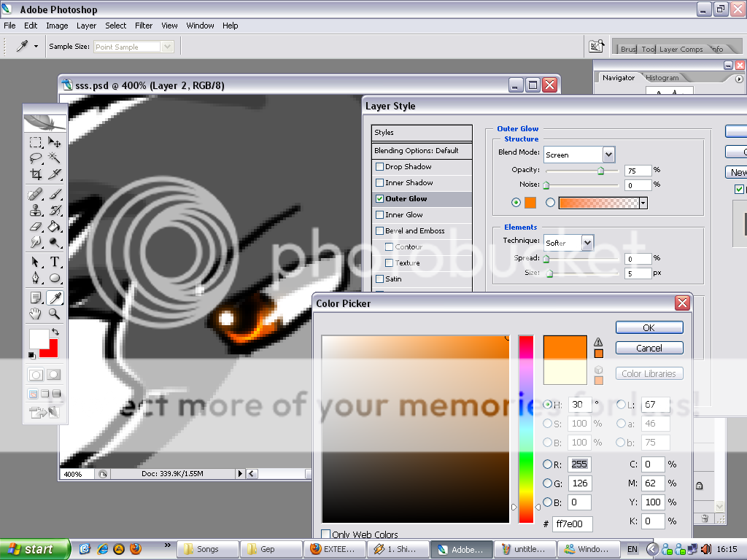Viewport: 747px width, 560px height.
Task: Click OK in the Color Picker
Action: pyautogui.click(x=649, y=327)
